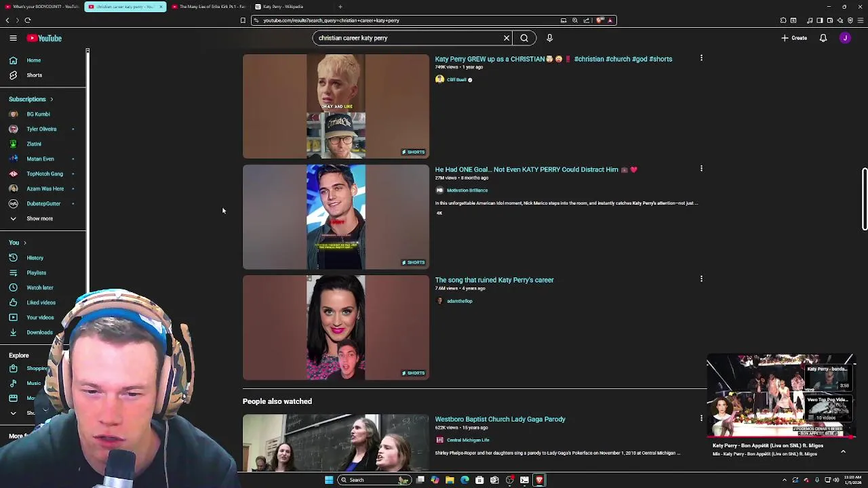Screen dimensions: 868x488
Task: Reload the page with the refresh icon
Action: click(x=28, y=20)
